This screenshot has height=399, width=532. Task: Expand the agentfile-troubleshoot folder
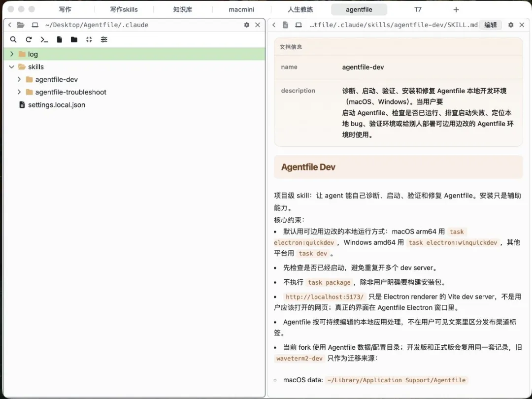(19, 92)
